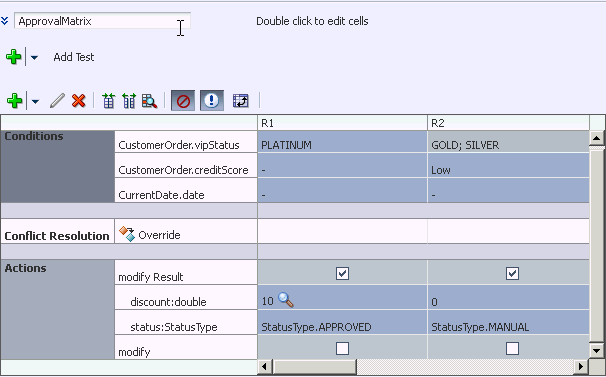Click the horizontal scrollbar right arrow

581,367
